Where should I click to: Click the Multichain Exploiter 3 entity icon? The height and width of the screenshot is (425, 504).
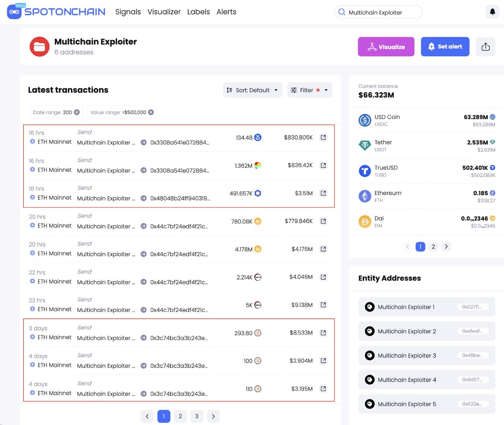coord(369,355)
